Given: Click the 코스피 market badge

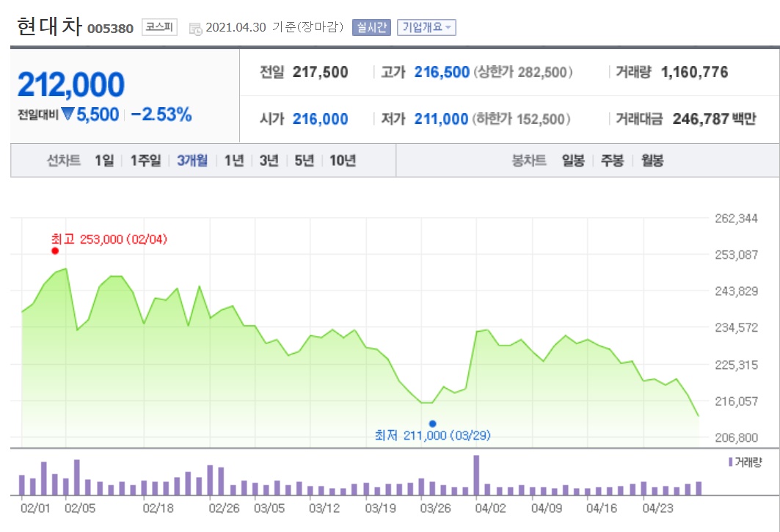Looking at the screenshot, I should (x=159, y=27).
